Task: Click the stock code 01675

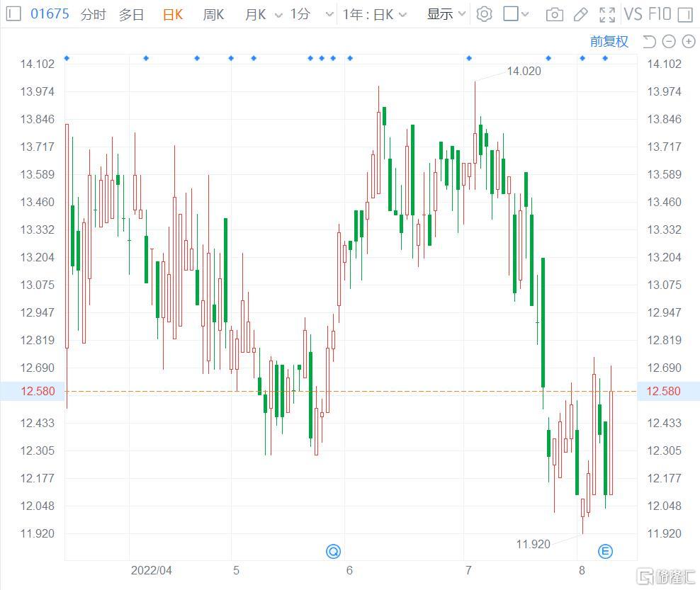Action: (50, 14)
